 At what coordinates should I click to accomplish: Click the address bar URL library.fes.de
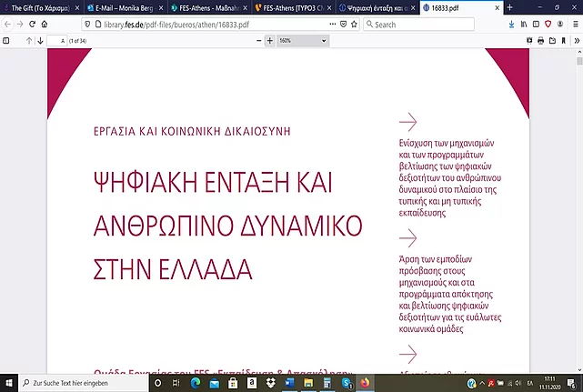coord(176,25)
